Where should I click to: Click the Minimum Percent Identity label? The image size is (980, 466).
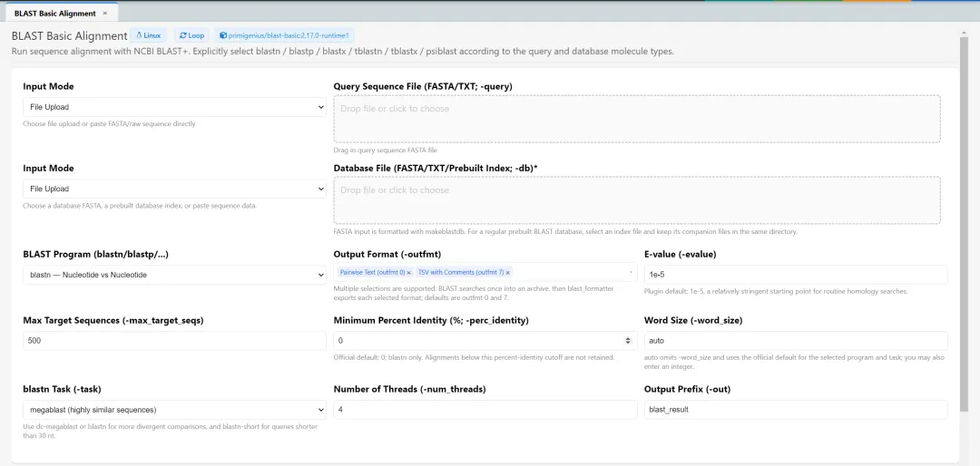pos(431,320)
